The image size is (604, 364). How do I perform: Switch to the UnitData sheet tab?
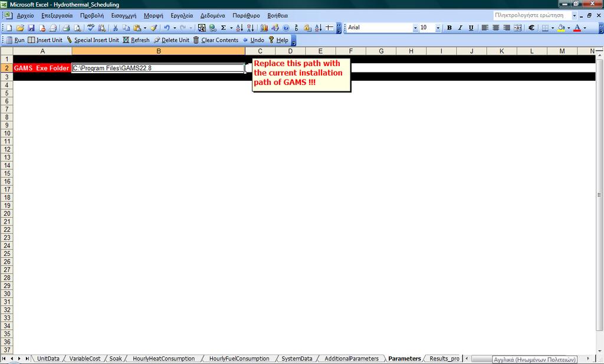pyautogui.click(x=48, y=359)
